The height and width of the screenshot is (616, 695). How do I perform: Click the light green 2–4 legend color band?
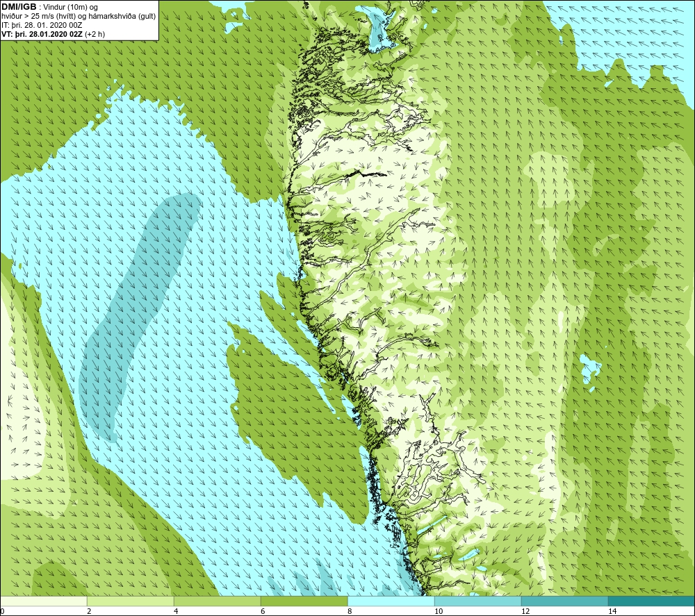click(131, 601)
